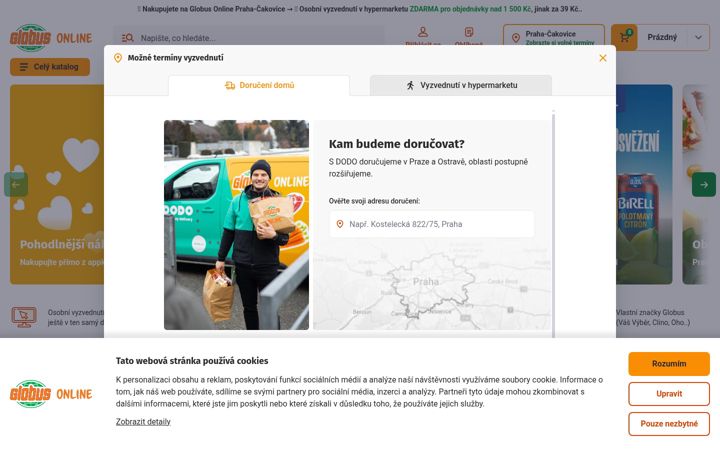Click the DODO courier photo
Viewport: 720px width, 450px height.
point(236,225)
